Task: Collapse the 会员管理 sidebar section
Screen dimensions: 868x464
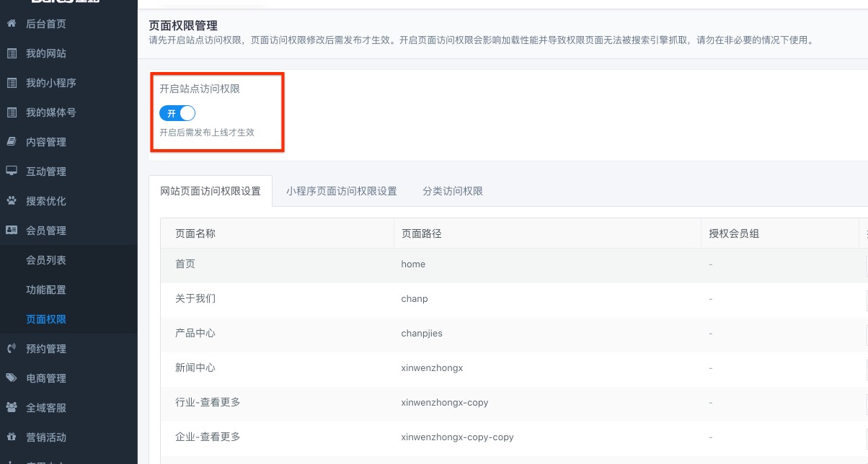Action: (46, 231)
